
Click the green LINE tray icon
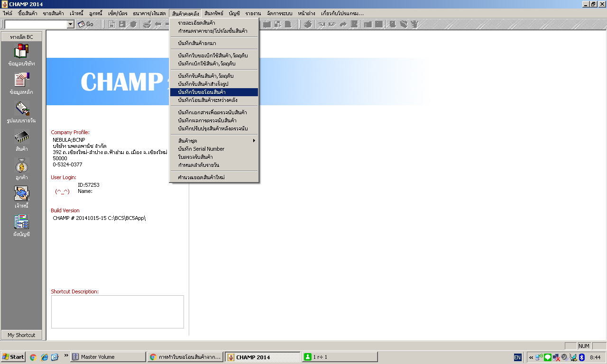[x=548, y=357]
